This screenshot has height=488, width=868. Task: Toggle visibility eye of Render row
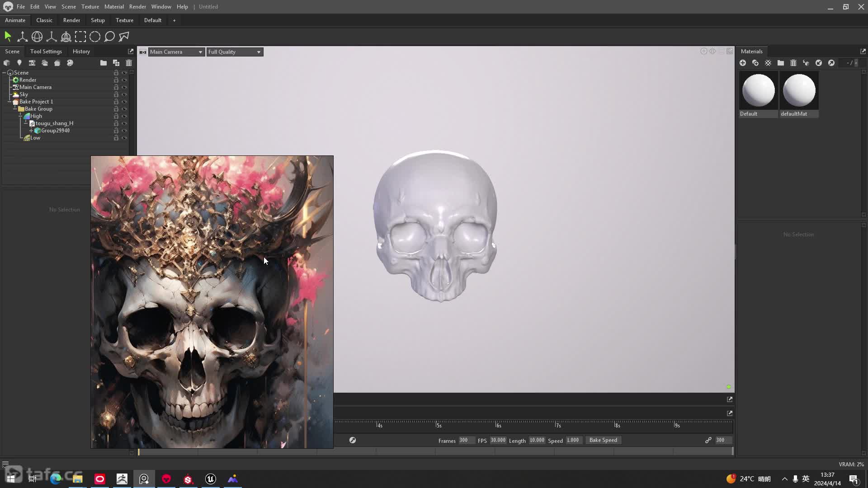124,80
